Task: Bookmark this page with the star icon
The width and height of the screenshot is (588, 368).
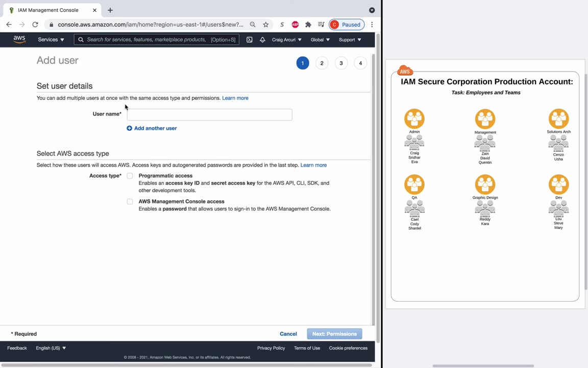Action: point(265,25)
